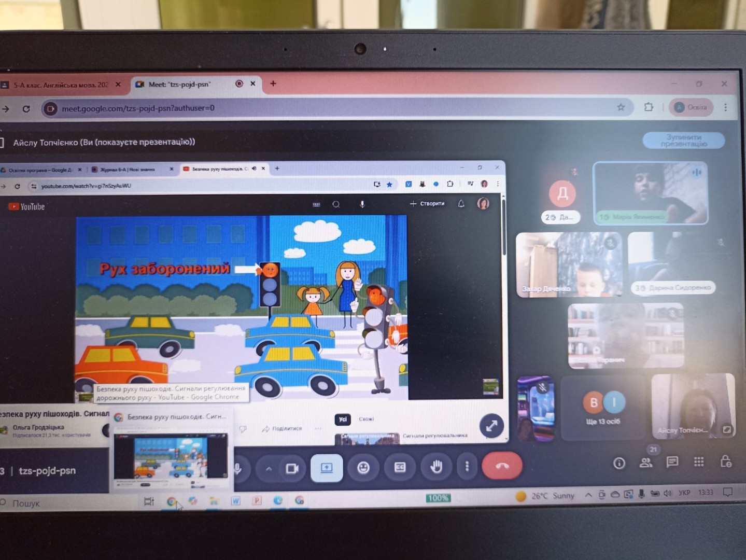This screenshot has width=746, height=560.
Task: Click YouTube search magnifier icon
Action: pos(336,204)
